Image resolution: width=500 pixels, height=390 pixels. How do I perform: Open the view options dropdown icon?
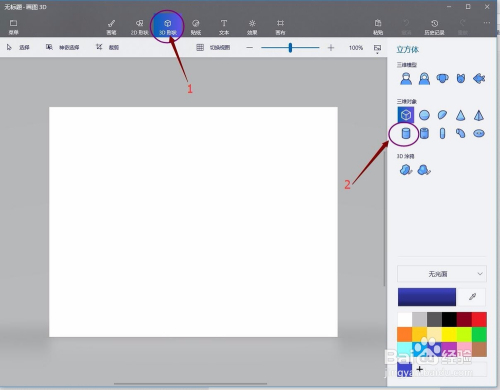click(377, 49)
